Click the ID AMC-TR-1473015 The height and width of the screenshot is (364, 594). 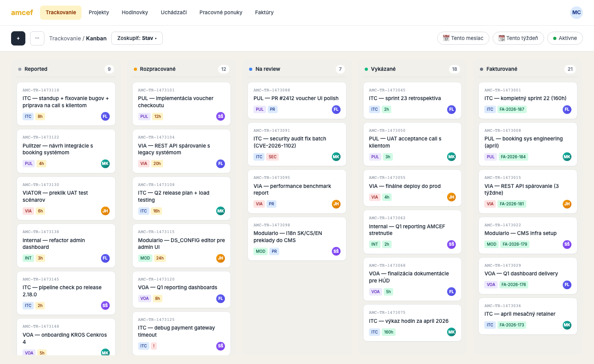pyautogui.click(x=503, y=178)
